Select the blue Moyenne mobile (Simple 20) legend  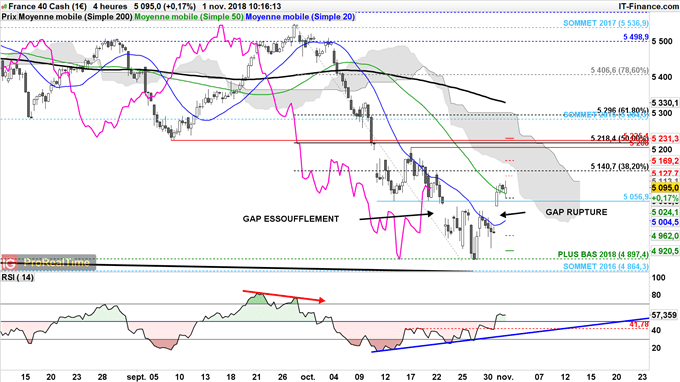click(300, 17)
